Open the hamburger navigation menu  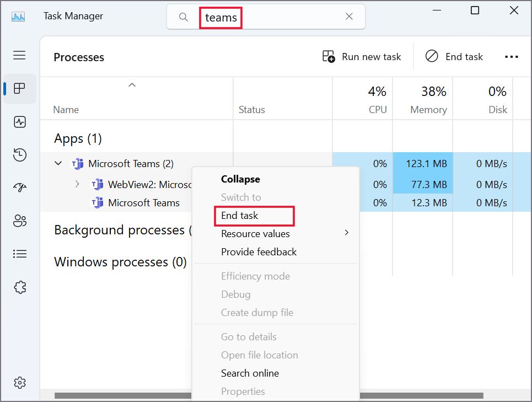click(x=19, y=55)
